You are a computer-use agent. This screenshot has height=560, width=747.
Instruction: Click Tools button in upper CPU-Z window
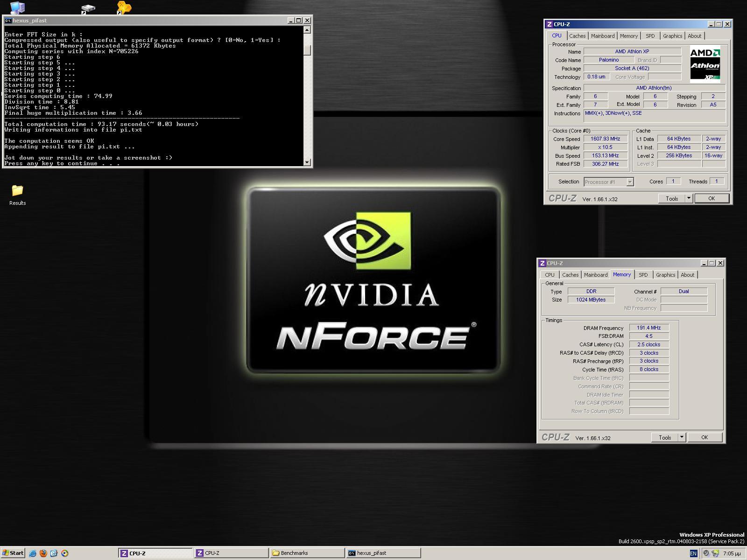[x=672, y=198]
